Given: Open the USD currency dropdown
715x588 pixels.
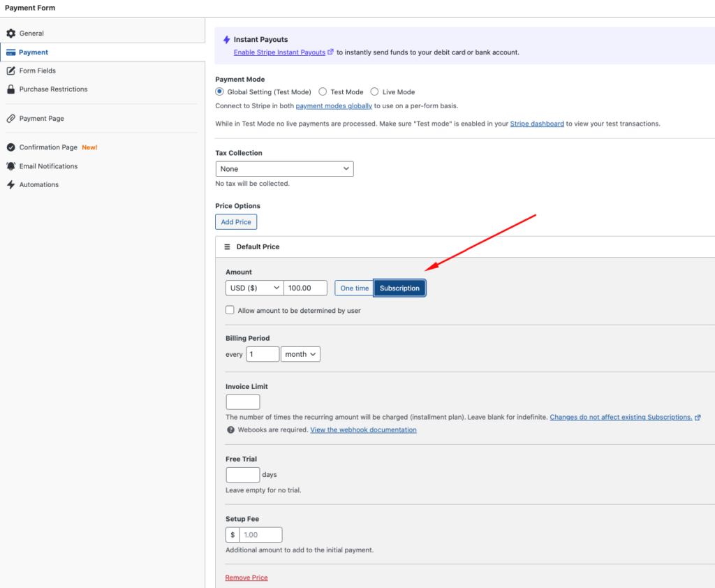Looking at the screenshot, I should tap(254, 288).
